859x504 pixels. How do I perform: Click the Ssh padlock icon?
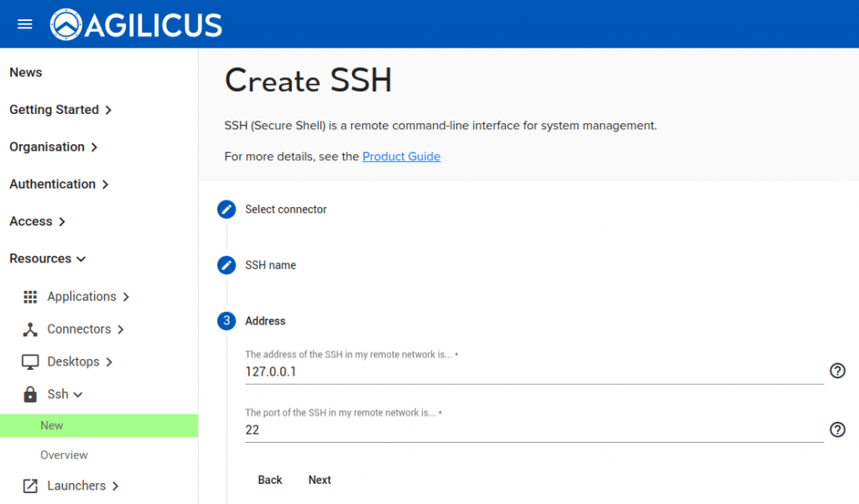click(30, 394)
